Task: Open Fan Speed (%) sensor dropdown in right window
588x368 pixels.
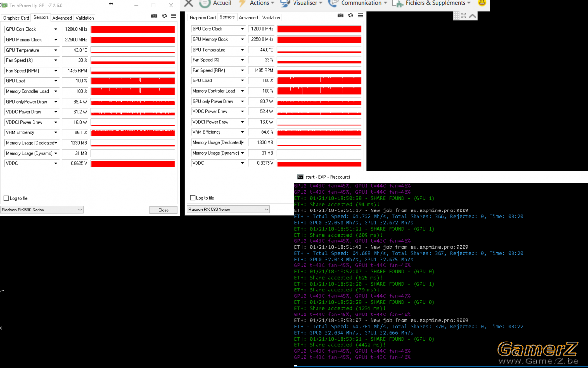Action: click(x=242, y=60)
